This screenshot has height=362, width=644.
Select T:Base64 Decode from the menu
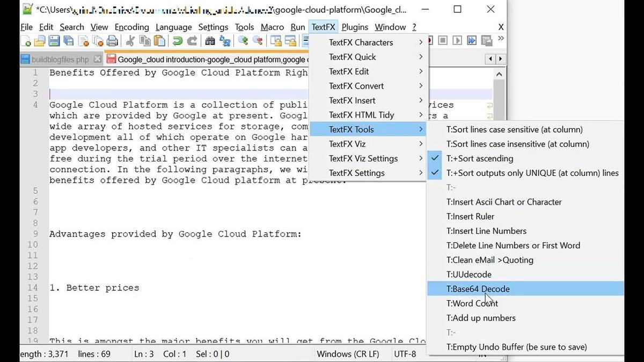click(478, 289)
